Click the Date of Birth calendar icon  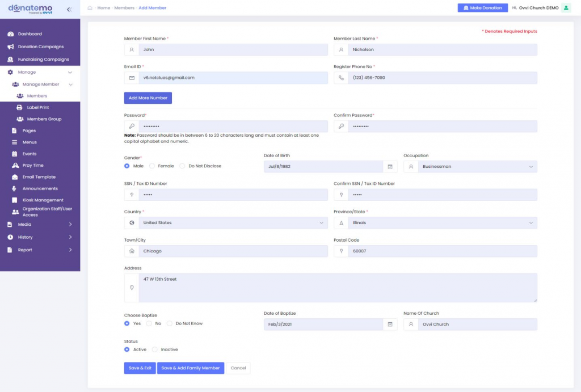coord(390,166)
